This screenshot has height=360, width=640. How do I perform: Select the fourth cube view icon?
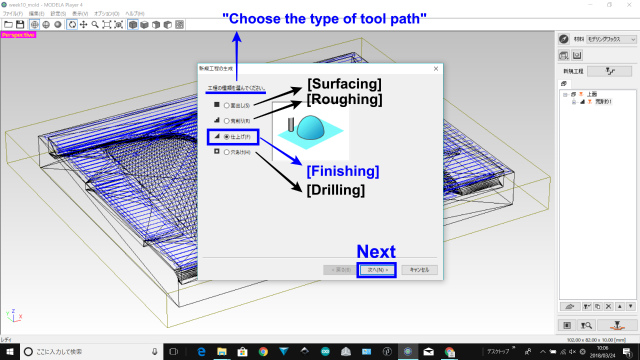[x=168, y=24]
